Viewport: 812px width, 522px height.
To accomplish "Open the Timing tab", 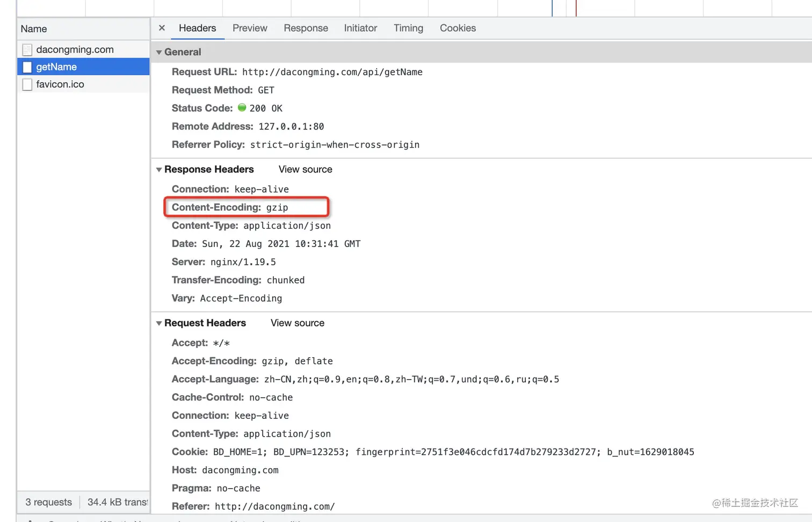I will pyautogui.click(x=408, y=28).
